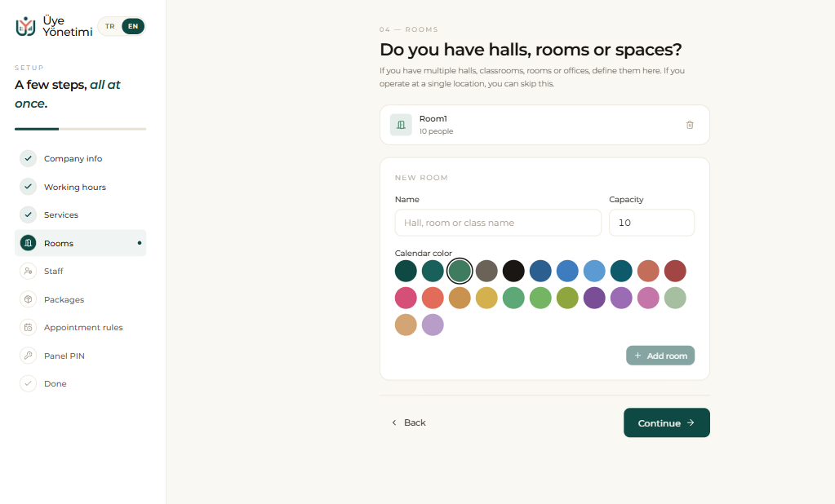Select the dark red swatch ending the first row

tap(675, 271)
